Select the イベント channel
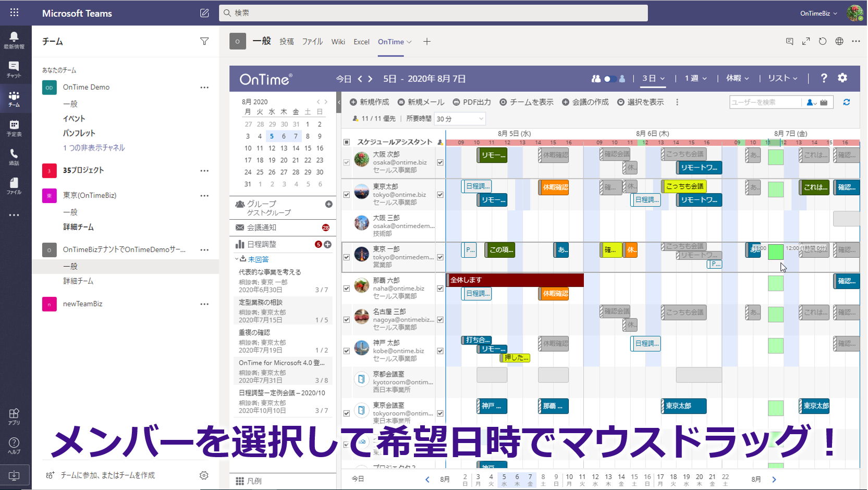Image resolution: width=868 pixels, height=490 pixels. [74, 118]
